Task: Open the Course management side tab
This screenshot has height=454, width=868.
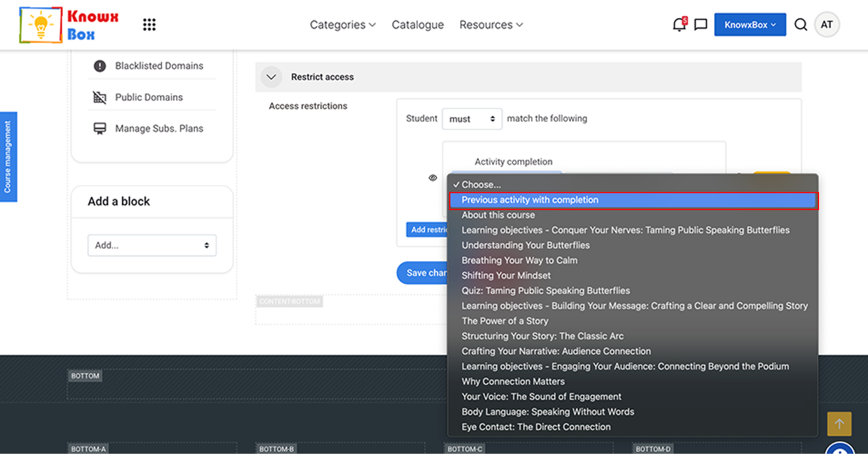Action: [x=8, y=157]
